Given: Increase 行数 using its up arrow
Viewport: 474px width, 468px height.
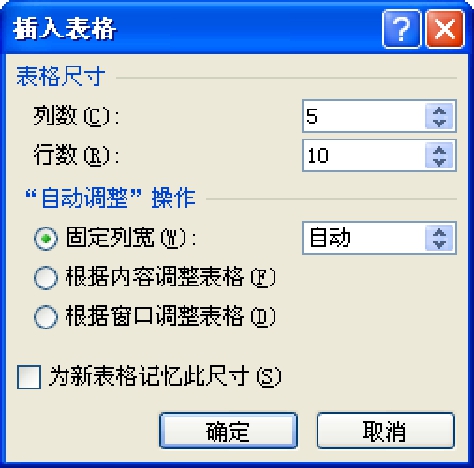Looking at the screenshot, I should 439,150.
